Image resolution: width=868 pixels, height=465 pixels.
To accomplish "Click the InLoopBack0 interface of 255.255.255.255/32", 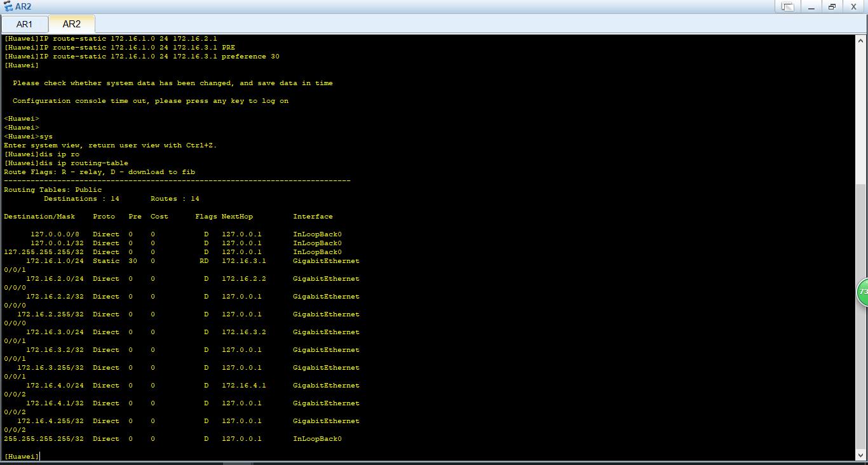I will pos(317,439).
